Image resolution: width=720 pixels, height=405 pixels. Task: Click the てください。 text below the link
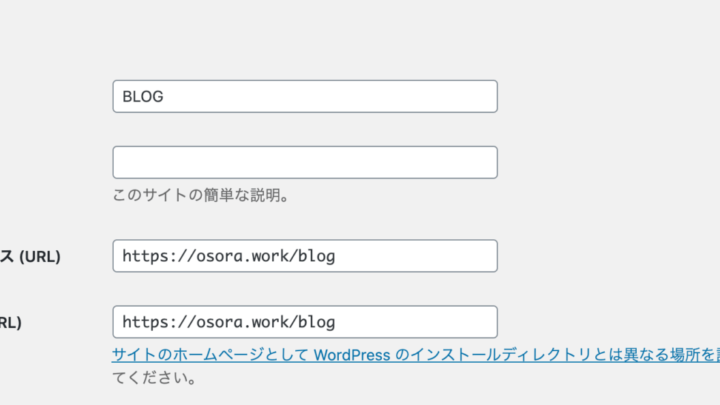tap(153, 379)
